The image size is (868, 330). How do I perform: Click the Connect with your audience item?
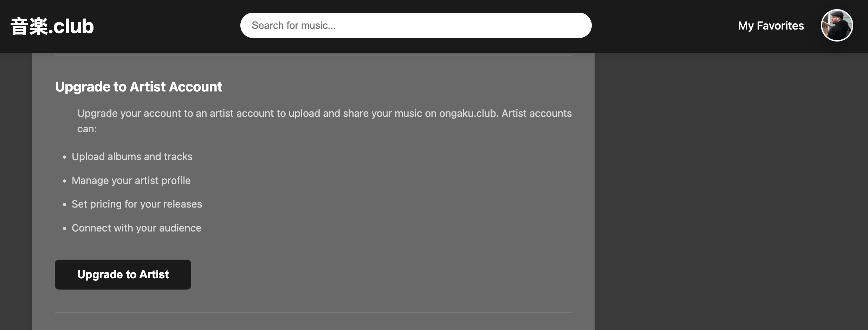tap(136, 228)
